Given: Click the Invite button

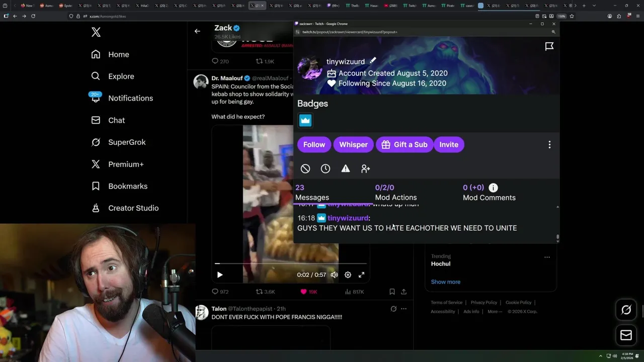Looking at the screenshot, I should click(x=449, y=145).
